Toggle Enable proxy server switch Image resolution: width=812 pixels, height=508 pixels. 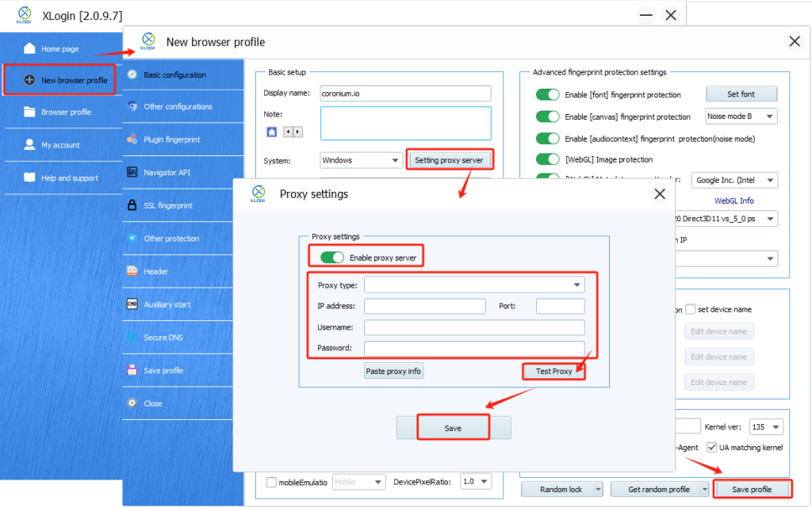(x=332, y=258)
